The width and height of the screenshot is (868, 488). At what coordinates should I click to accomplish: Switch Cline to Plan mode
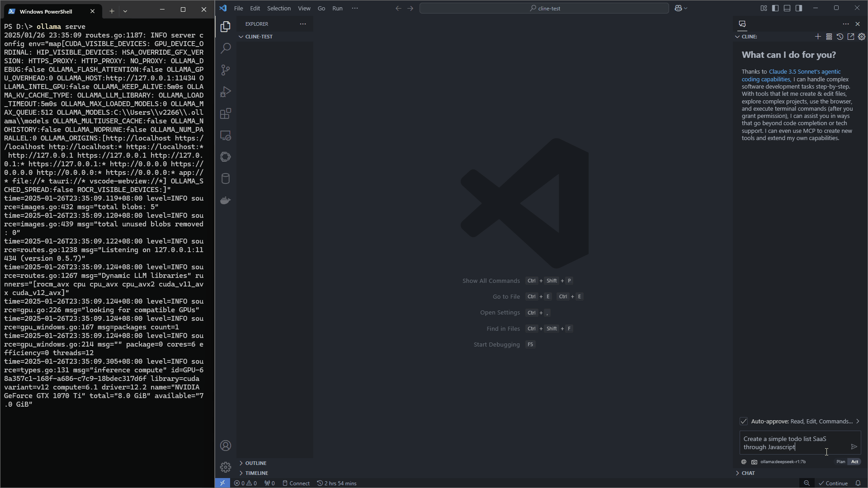click(x=840, y=461)
